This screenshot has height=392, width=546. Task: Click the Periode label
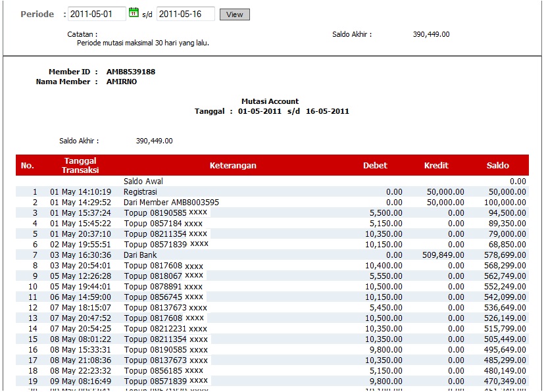[37, 14]
